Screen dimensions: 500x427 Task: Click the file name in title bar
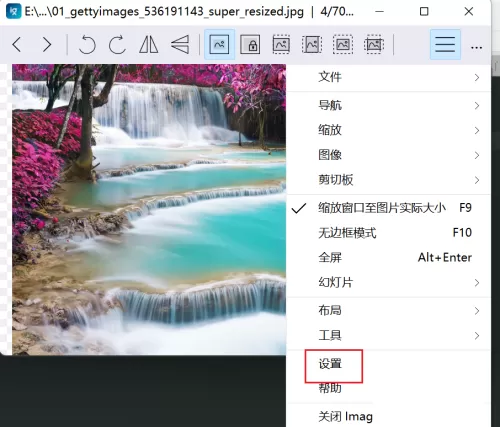click(164, 12)
